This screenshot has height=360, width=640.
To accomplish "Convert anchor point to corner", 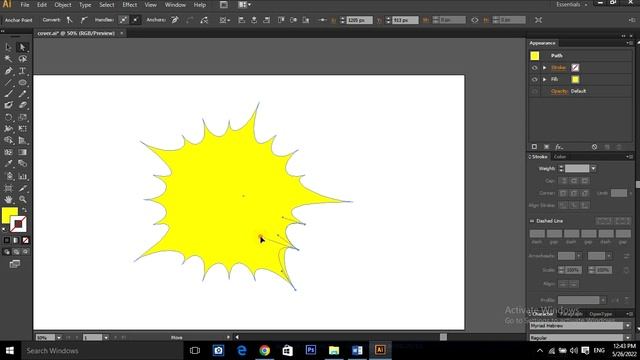I will (70, 20).
